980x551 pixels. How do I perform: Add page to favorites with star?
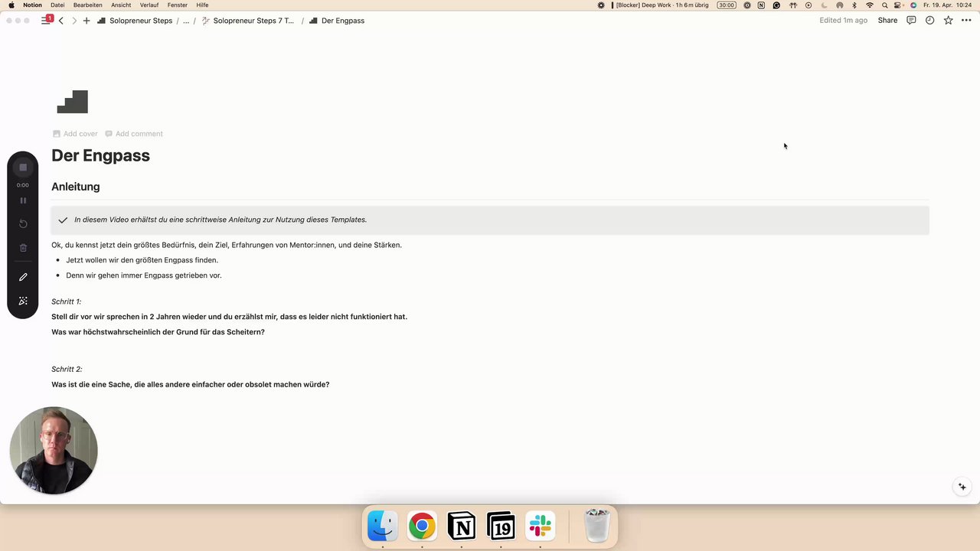click(x=948, y=21)
